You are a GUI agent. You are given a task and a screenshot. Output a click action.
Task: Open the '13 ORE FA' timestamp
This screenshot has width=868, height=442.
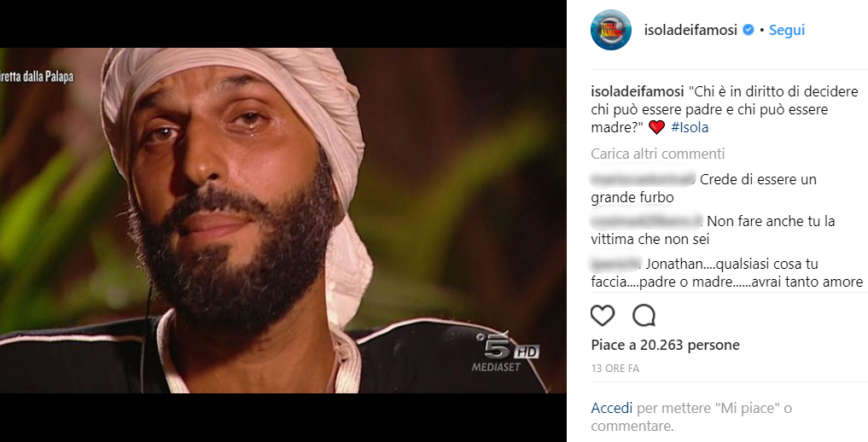[x=615, y=368]
